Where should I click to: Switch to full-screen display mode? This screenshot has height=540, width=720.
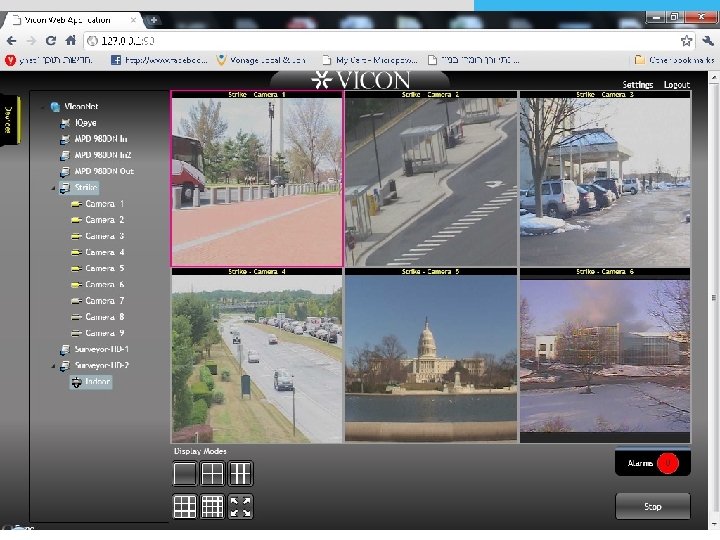[240, 506]
